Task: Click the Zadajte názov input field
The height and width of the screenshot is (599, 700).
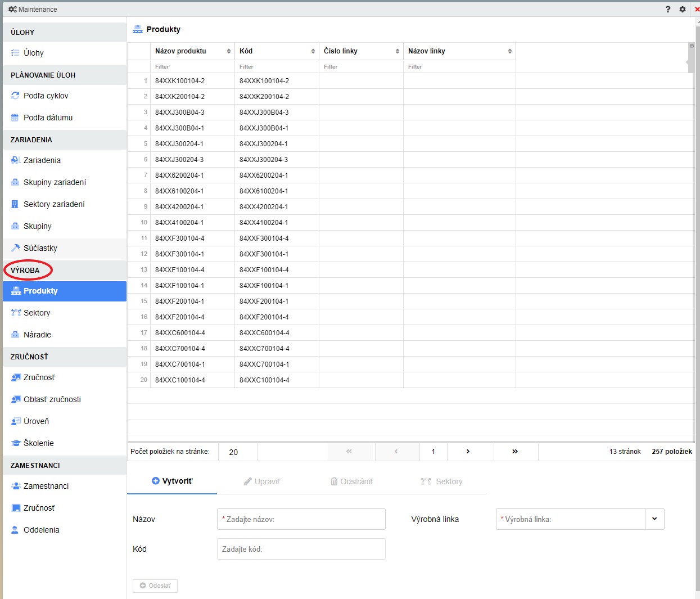Action: pos(301,519)
